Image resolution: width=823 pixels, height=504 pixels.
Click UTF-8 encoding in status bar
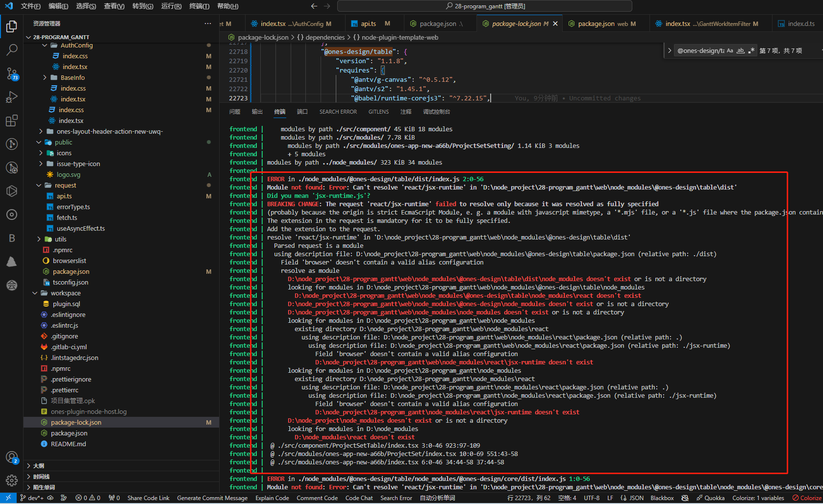(592, 498)
